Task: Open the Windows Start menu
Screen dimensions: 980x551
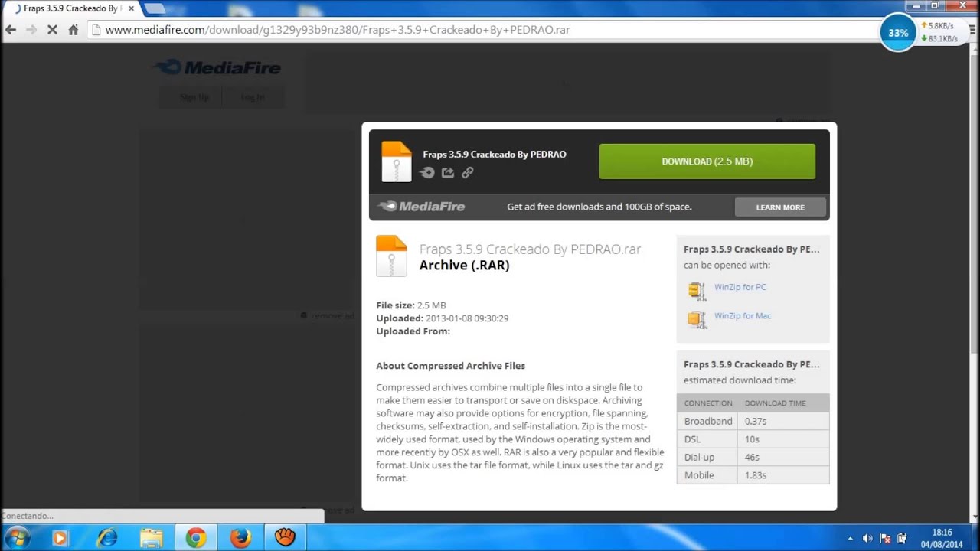Action: [17, 537]
